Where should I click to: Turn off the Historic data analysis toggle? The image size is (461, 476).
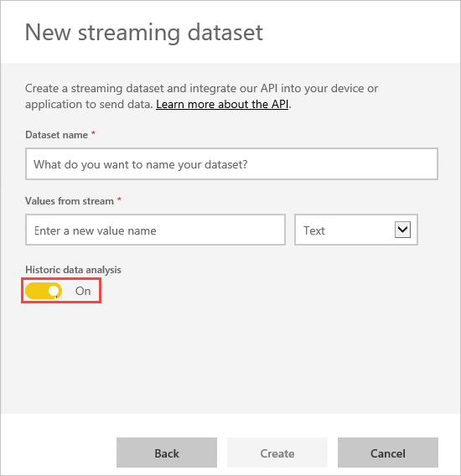click(x=44, y=291)
